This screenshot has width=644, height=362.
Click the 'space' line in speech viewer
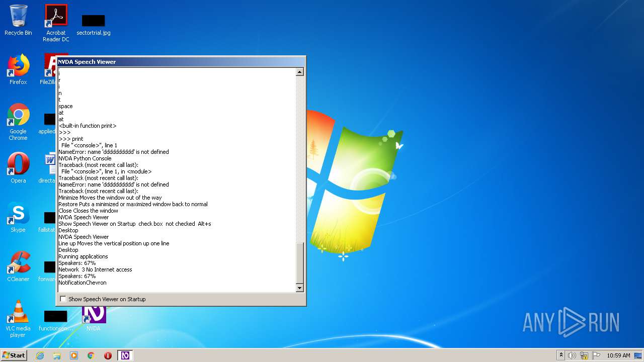(65, 106)
